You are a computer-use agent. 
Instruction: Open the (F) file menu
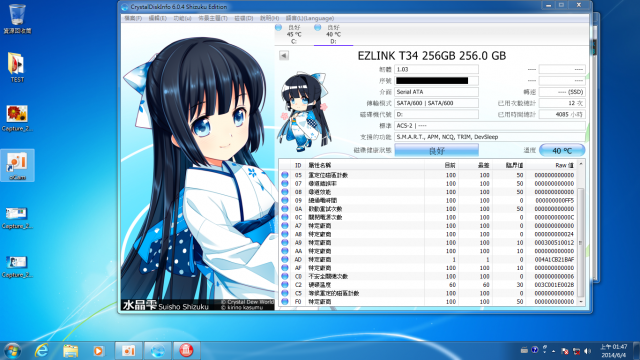click(133, 18)
